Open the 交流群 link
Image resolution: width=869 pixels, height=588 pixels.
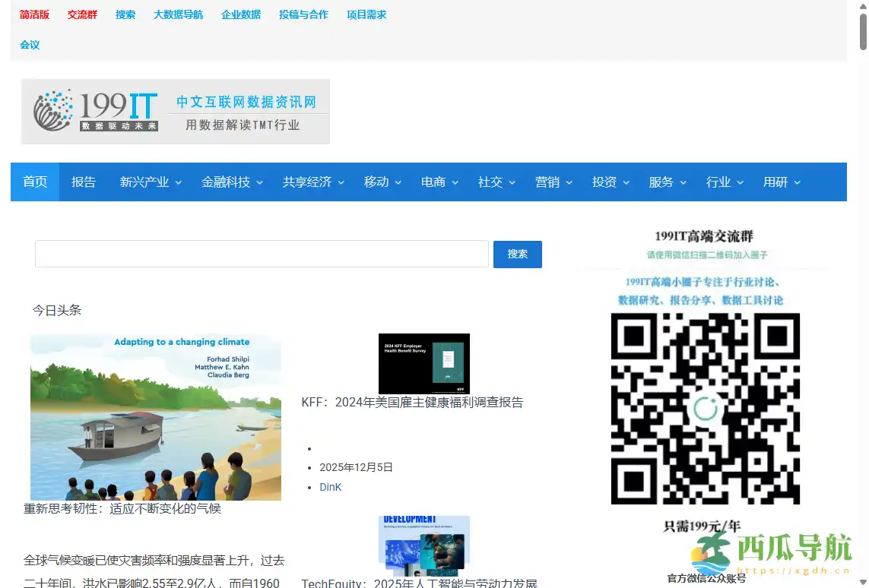pyautogui.click(x=81, y=14)
